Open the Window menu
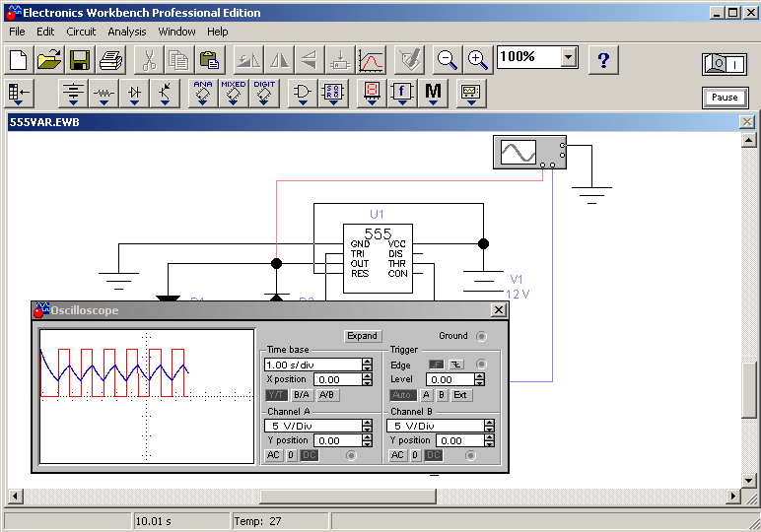 pos(176,32)
